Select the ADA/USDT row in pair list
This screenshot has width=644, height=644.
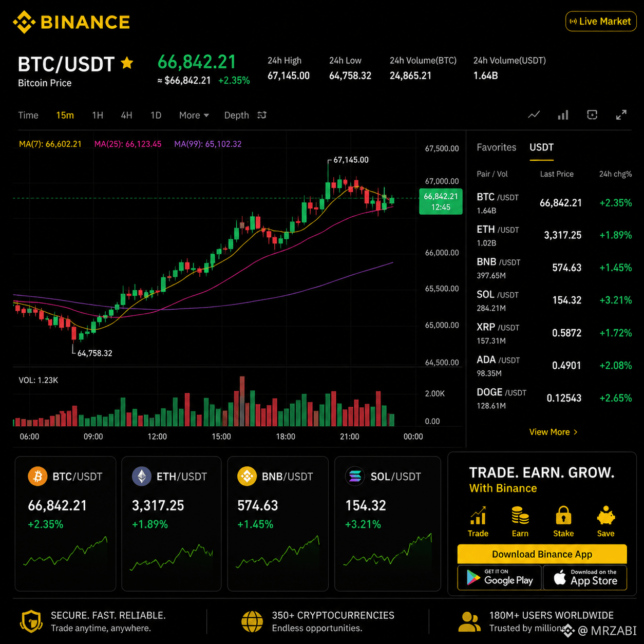pos(554,366)
